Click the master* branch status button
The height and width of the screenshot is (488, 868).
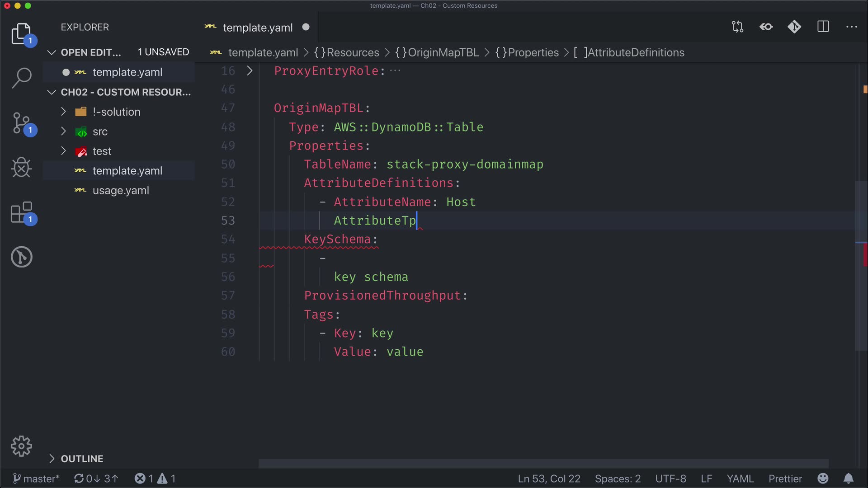tap(36, 479)
